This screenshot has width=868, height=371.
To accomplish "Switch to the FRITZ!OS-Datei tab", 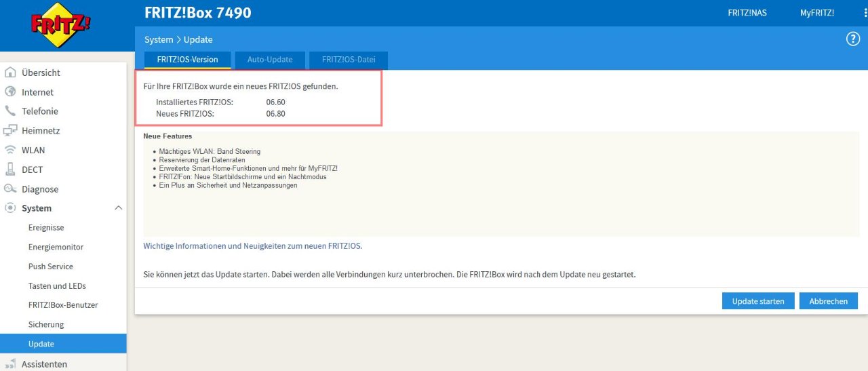I will [349, 60].
